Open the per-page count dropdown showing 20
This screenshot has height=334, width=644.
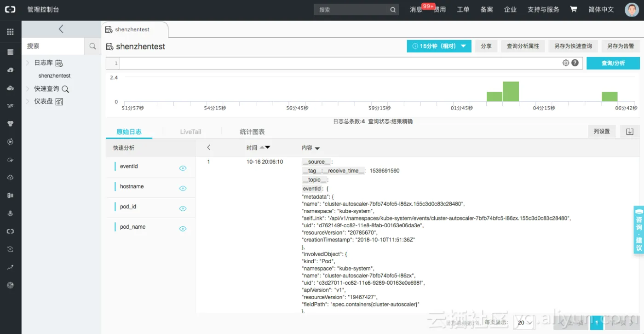[524, 323]
